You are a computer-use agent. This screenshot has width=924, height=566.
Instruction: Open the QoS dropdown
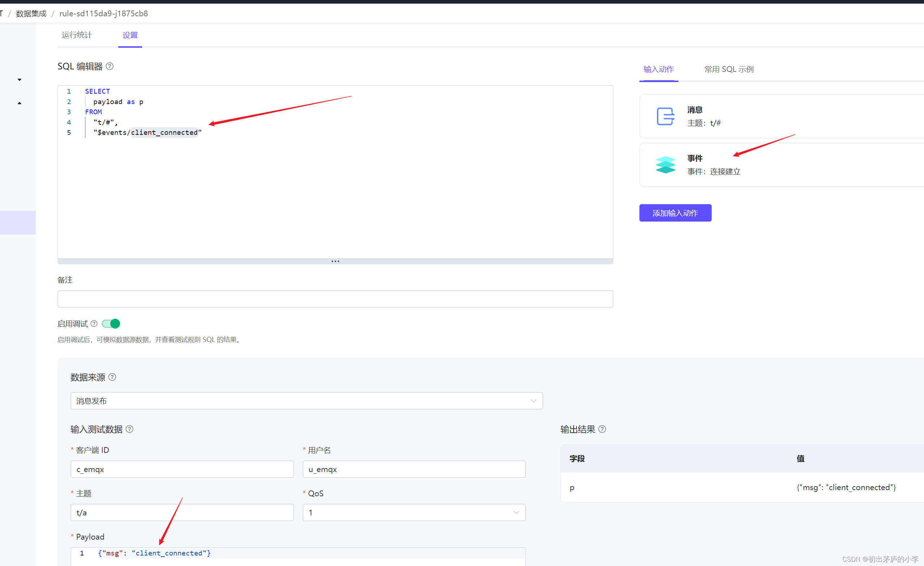[414, 513]
